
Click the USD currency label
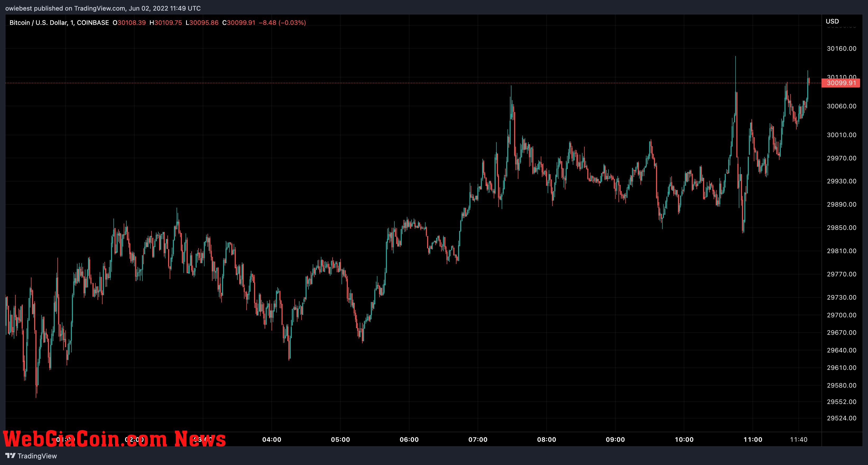click(x=832, y=21)
